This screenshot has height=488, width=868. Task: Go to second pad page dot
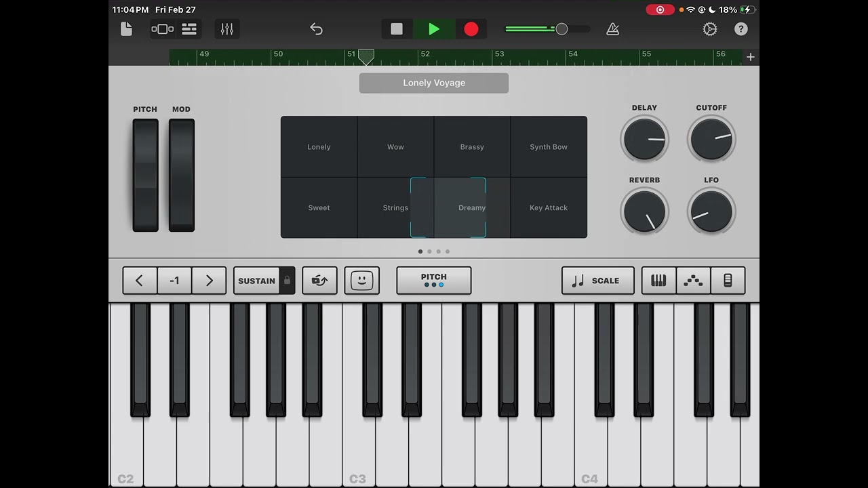point(429,251)
